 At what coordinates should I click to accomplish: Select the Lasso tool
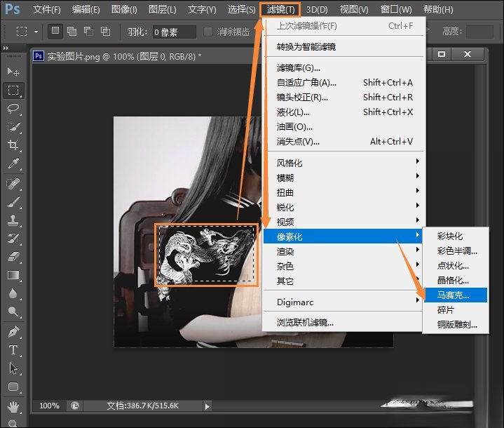[13, 109]
